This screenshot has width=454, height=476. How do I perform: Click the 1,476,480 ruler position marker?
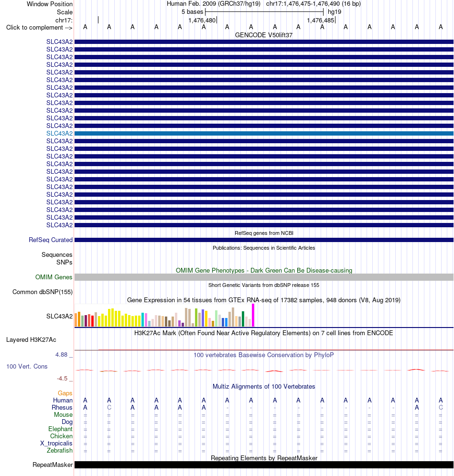(202, 21)
